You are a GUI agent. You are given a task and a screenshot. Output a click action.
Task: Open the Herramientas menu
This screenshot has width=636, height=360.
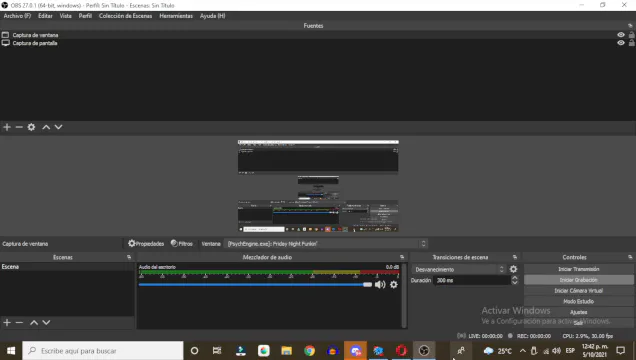(176, 16)
